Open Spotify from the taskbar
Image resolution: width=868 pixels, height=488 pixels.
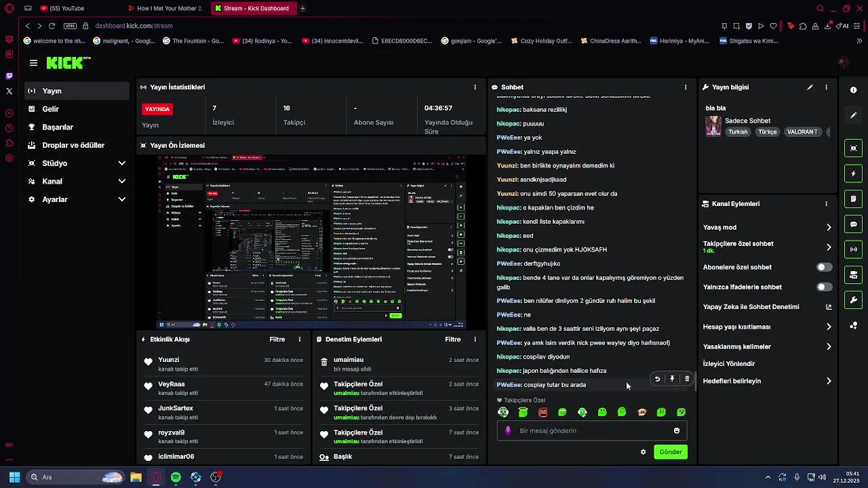pos(176,477)
